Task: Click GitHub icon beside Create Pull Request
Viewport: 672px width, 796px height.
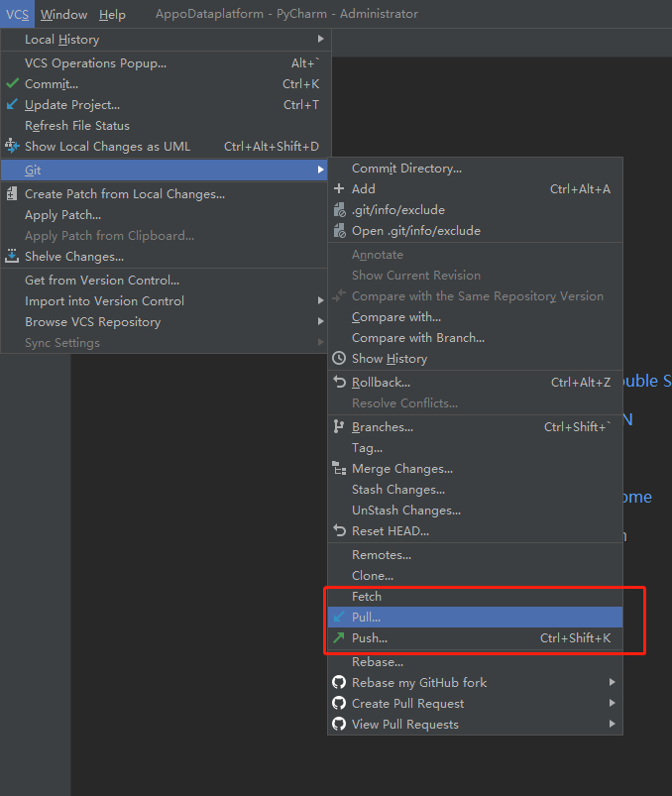Action: [339, 703]
